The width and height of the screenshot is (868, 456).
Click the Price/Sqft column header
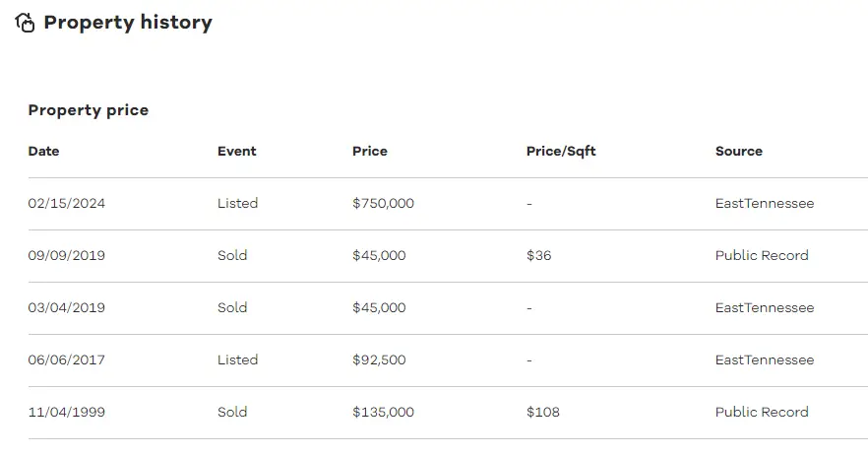click(x=561, y=152)
